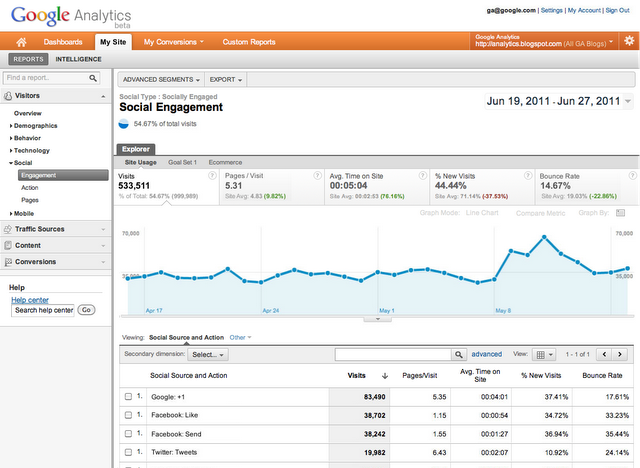640x468 pixels.
Task: Select the Twitter: Tweets row checkbox
Action: click(128, 451)
